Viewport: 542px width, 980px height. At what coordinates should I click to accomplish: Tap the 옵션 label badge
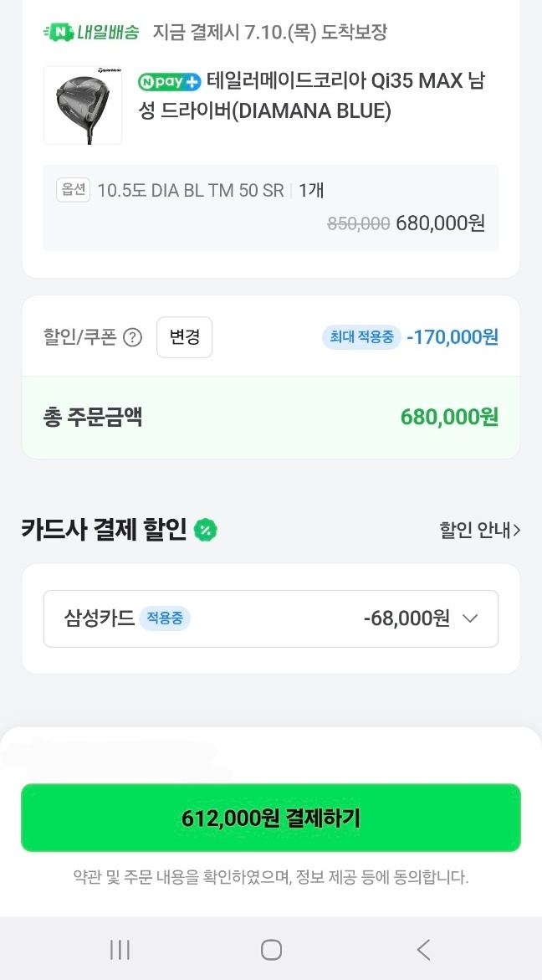tap(73, 190)
